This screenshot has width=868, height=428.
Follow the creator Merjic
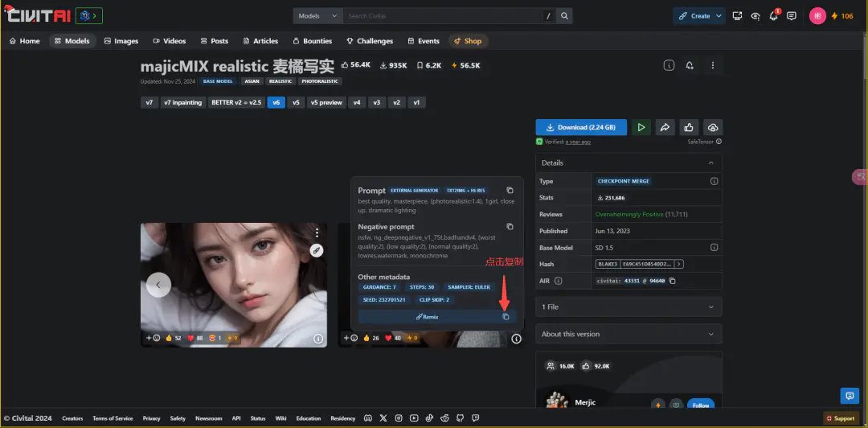[x=700, y=405]
